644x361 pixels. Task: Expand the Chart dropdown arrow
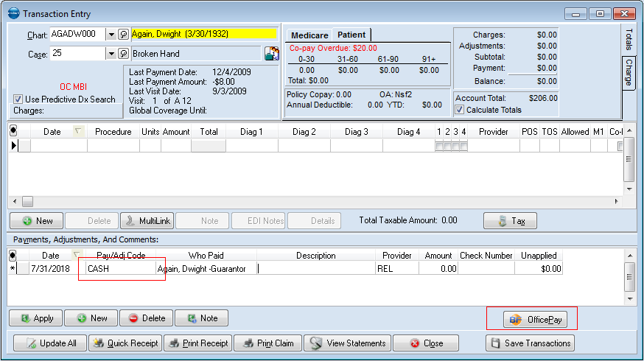tap(111, 35)
